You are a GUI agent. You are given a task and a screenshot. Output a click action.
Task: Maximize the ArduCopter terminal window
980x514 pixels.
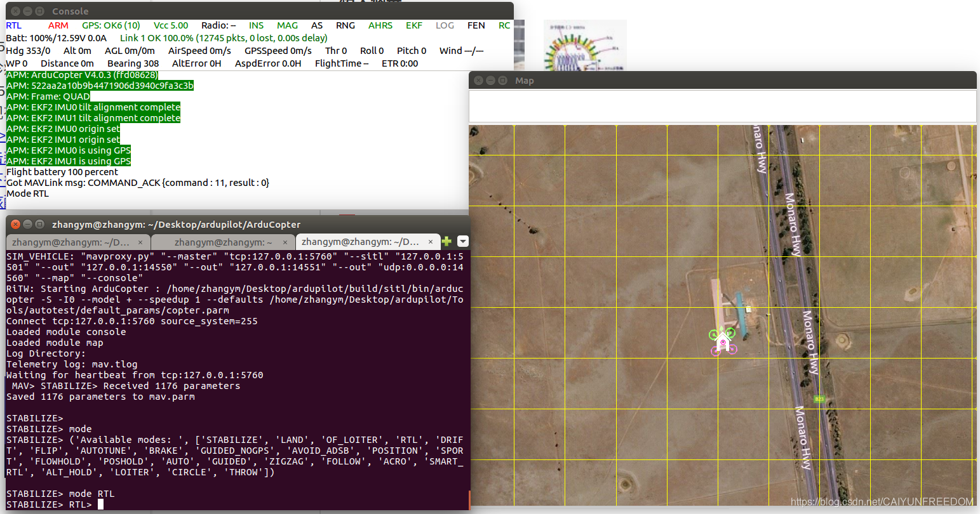pyautogui.click(x=40, y=224)
